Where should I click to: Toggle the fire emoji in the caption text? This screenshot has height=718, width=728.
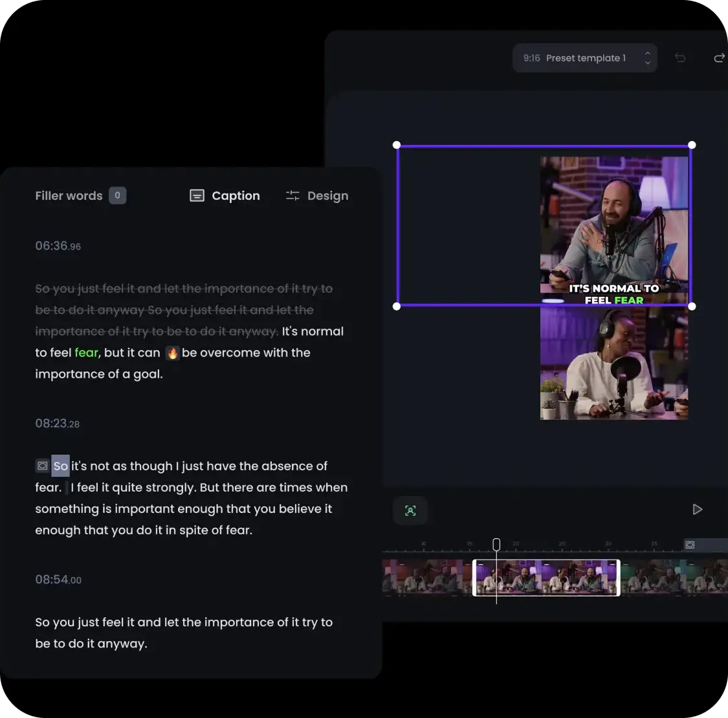171,353
